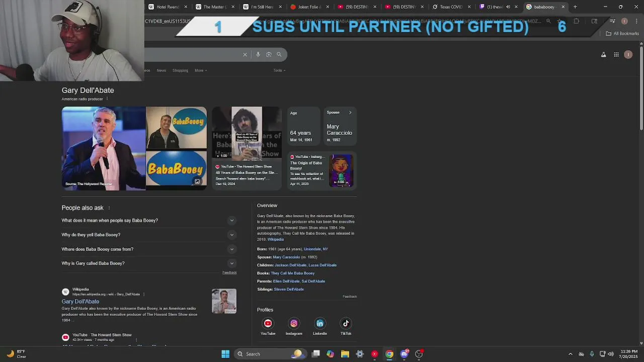Open the Age 64 years card
The image size is (644, 362).
(x=303, y=126)
